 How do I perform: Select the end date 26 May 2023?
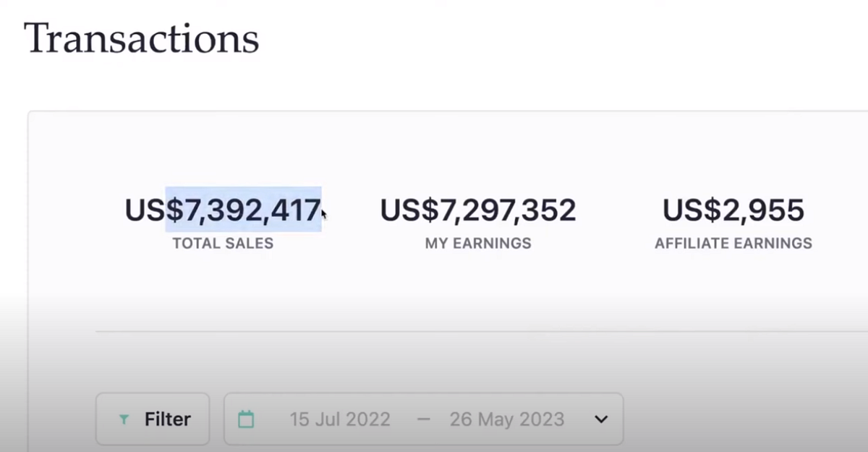point(506,419)
